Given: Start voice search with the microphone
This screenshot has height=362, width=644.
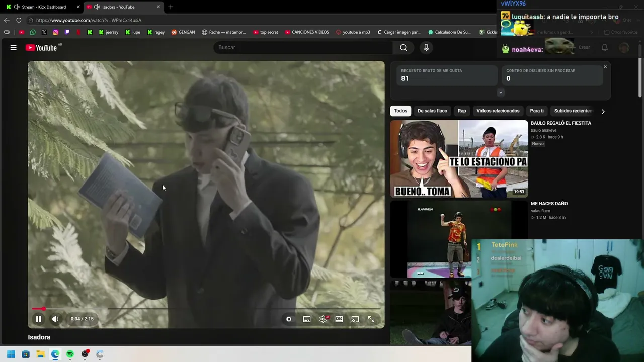Looking at the screenshot, I should tap(426, 48).
